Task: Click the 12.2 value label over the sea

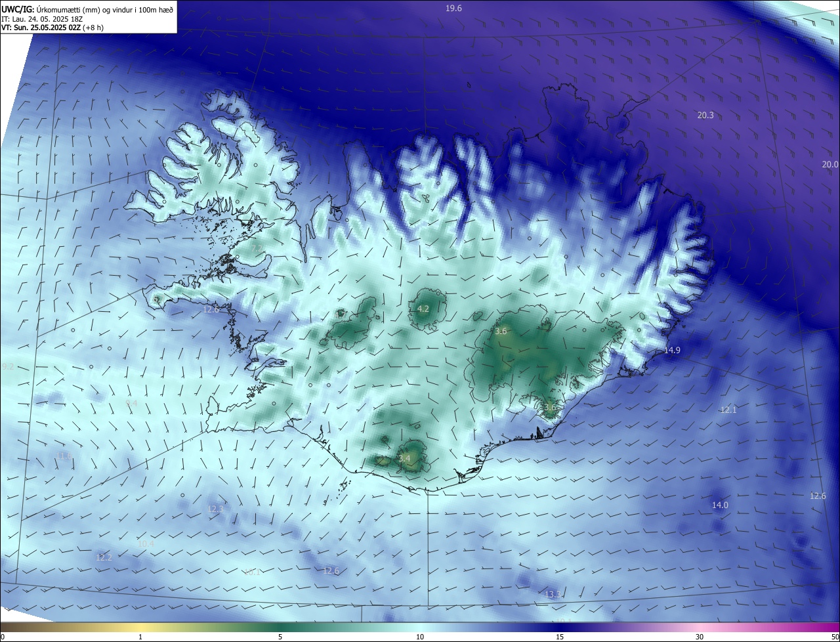Action: click(x=104, y=557)
